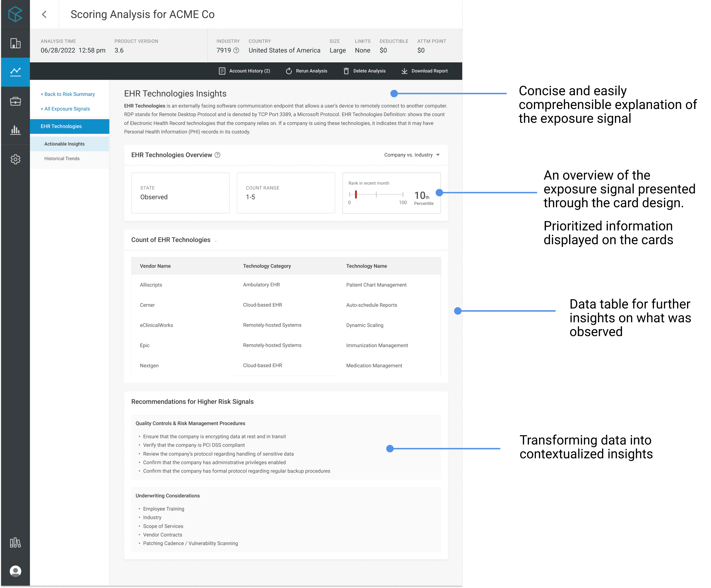Image resolution: width=711 pixels, height=588 pixels.
Task: Click the Large size value
Action: (x=338, y=50)
